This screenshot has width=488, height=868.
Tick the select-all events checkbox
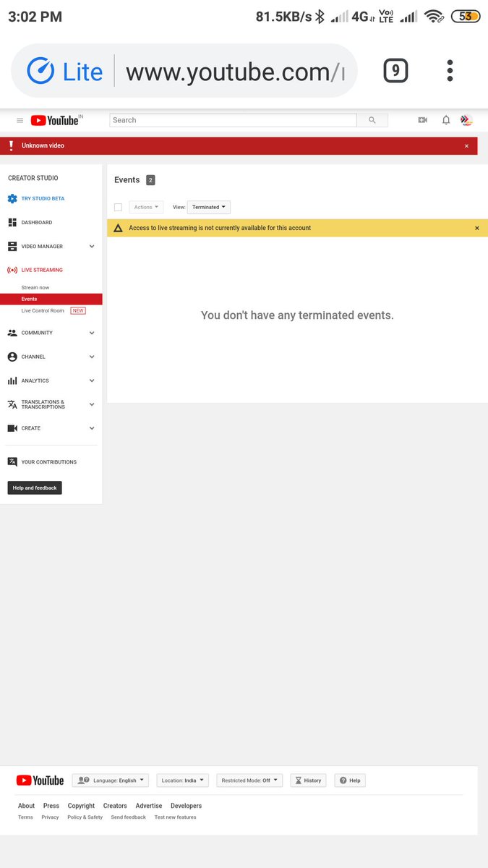tap(118, 207)
